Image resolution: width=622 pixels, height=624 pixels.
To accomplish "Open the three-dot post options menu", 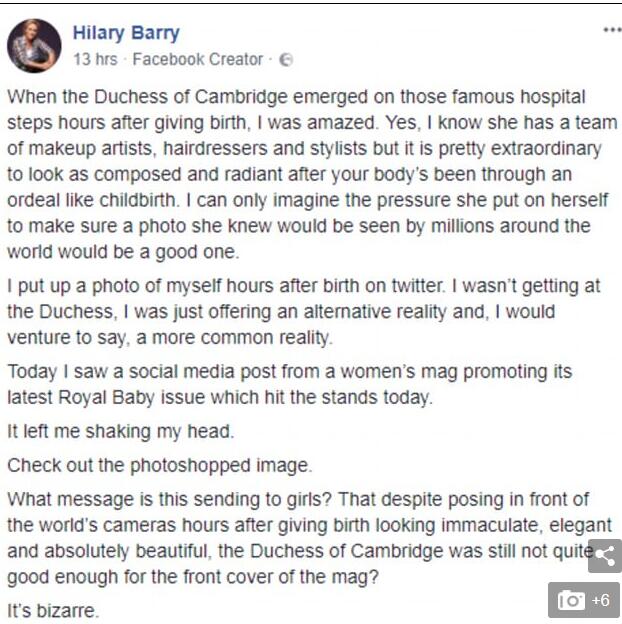I will click(x=611, y=31).
